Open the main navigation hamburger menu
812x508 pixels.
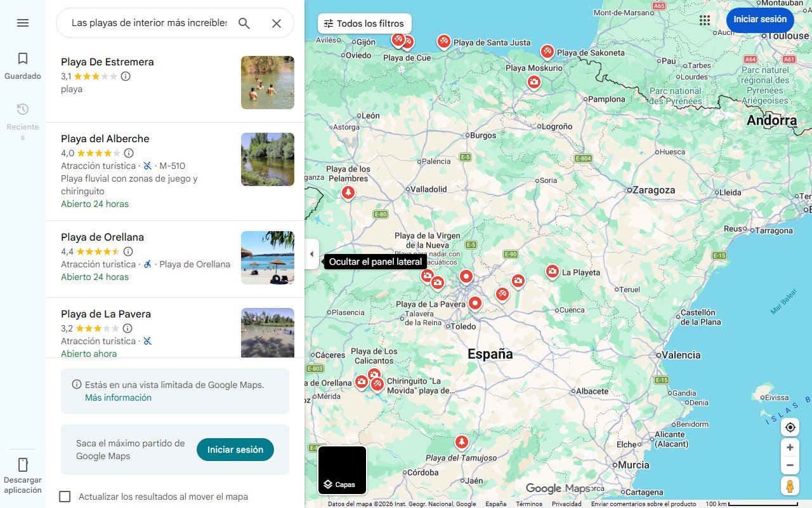click(x=23, y=23)
